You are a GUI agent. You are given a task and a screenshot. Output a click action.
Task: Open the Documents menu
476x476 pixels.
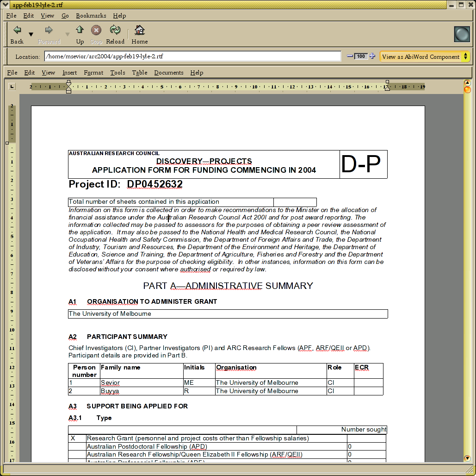coord(169,73)
